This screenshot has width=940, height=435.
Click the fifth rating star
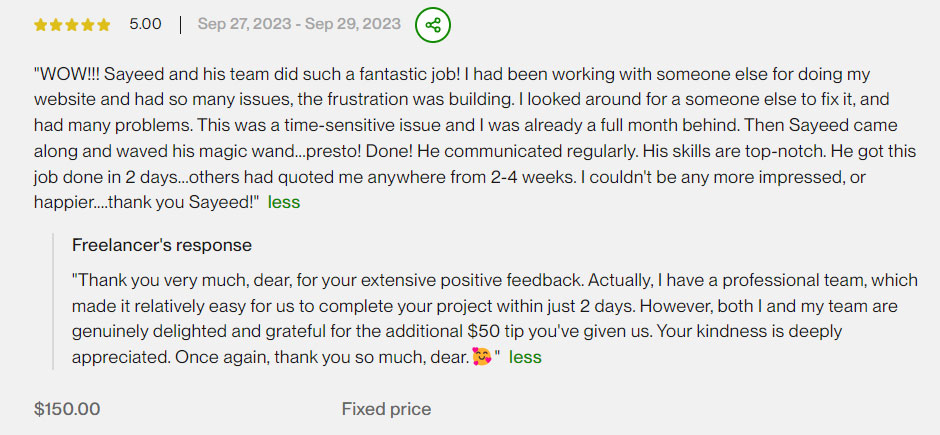[104, 24]
